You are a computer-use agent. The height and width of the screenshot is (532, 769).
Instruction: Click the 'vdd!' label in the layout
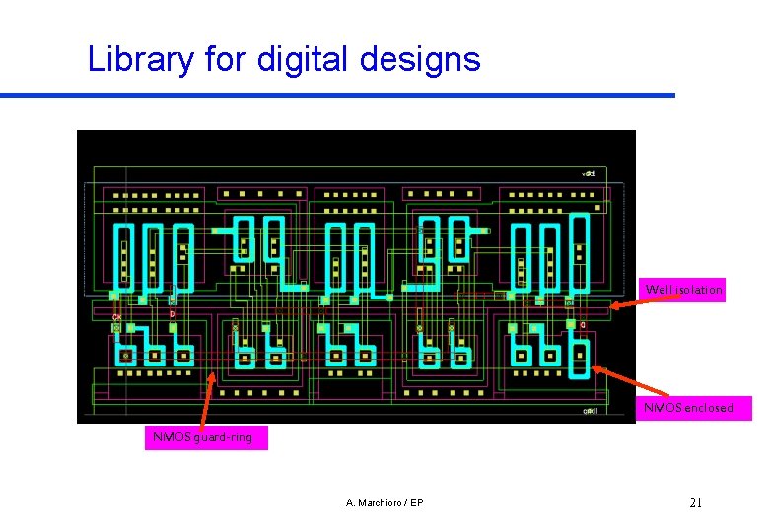click(589, 174)
